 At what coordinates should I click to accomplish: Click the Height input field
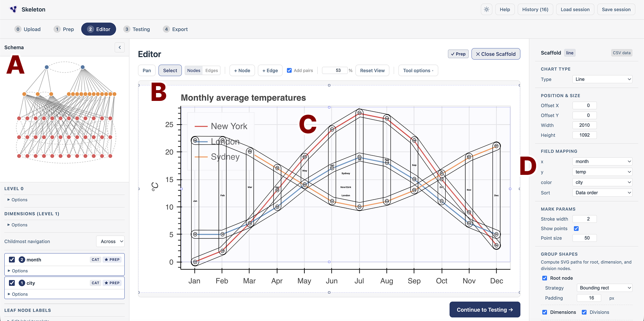(x=585, y=135)
